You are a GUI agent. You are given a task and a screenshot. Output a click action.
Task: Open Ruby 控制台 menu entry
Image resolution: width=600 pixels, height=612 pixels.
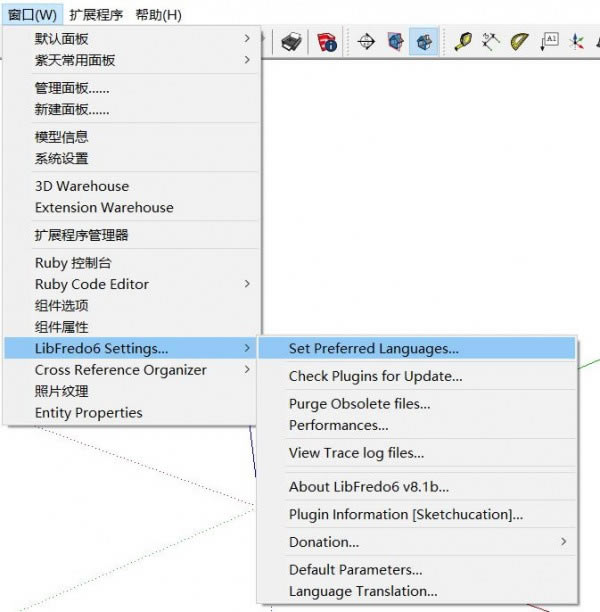[x=132, y=263]
